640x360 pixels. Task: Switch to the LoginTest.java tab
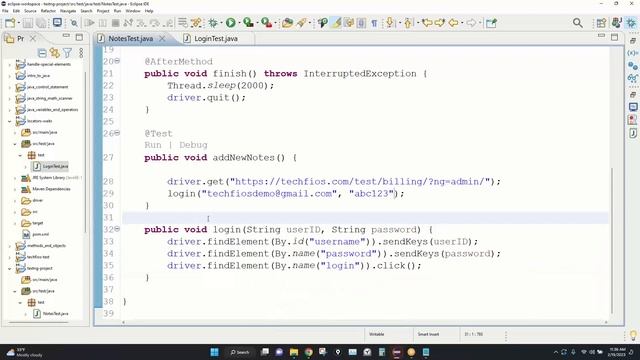[216, 38]
